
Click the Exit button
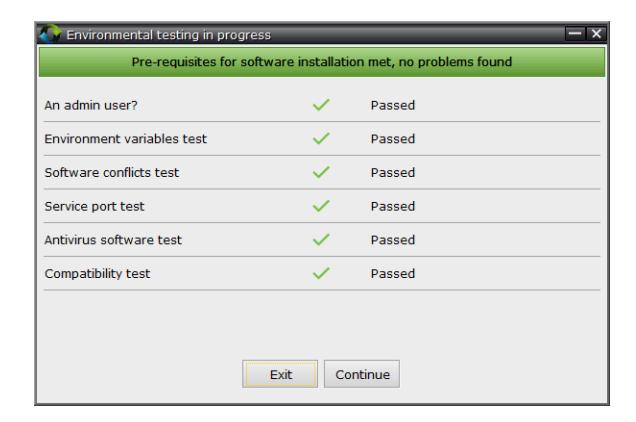pyautogui.click(x=280, y=374)
